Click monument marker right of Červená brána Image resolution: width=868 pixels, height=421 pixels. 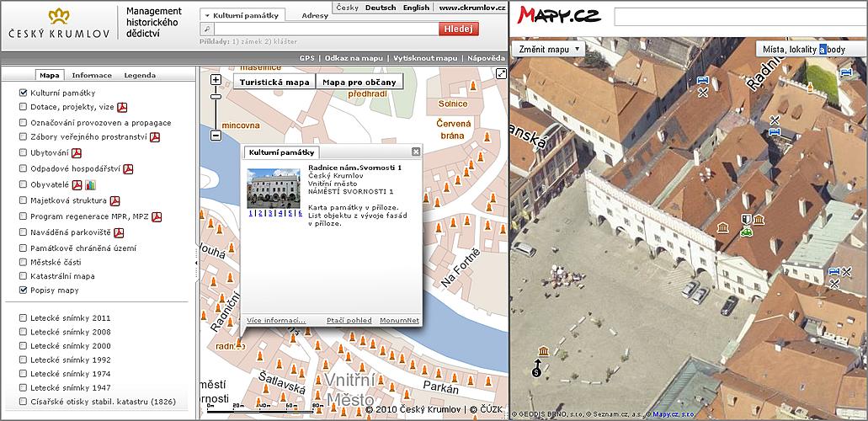[487, 136]
